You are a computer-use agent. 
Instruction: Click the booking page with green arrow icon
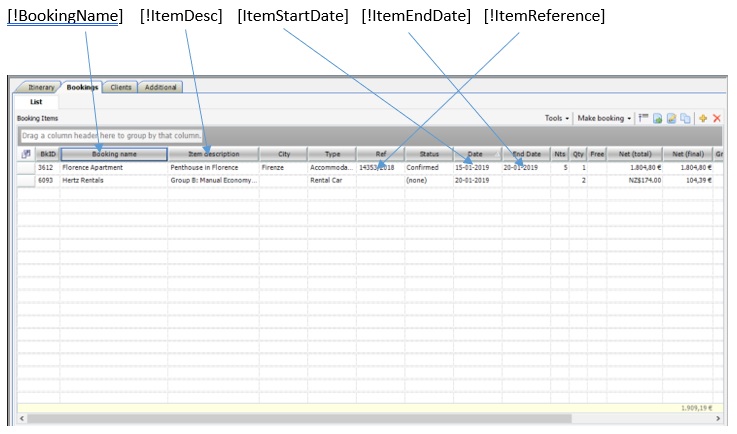pyautogui.click(x=658, y=118)
